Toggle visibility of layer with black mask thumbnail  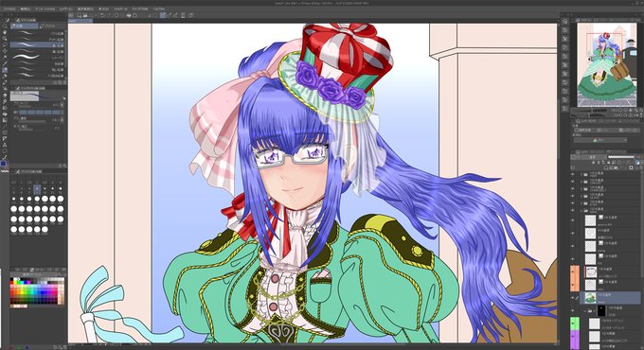tap(572, 310)
